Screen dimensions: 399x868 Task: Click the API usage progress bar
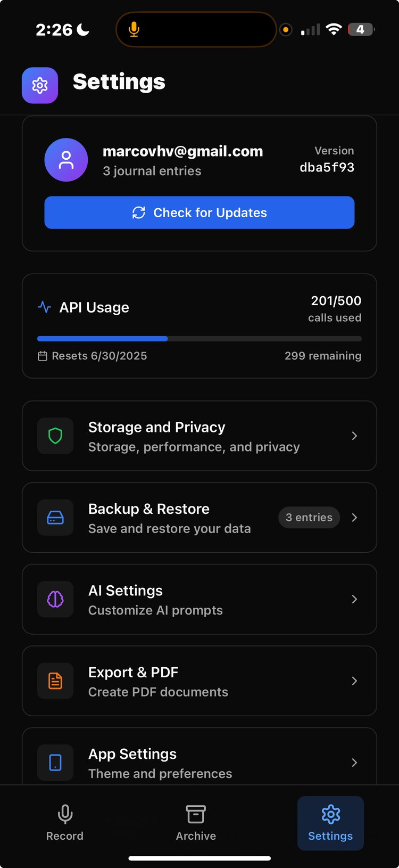199,339
